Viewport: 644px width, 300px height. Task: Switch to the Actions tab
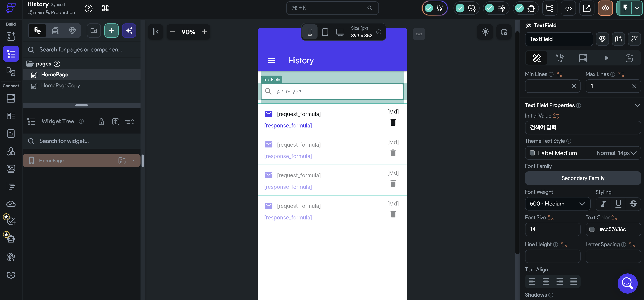point(560,58)
